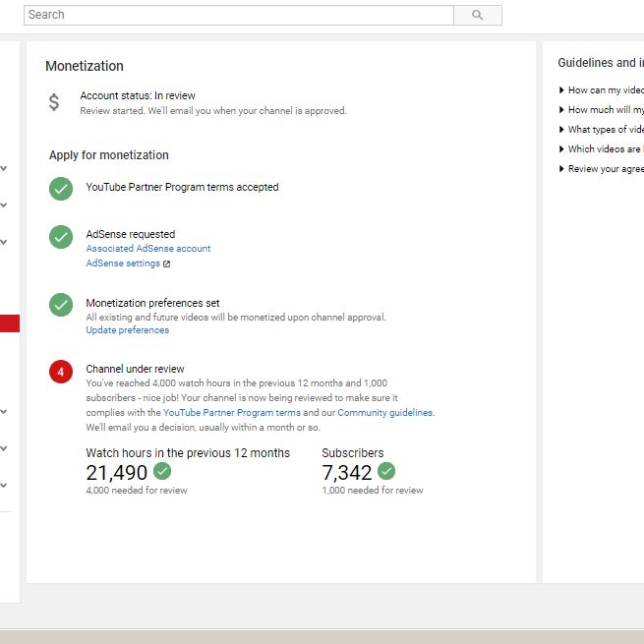
Task: Click the 'Apply for monetization' heading
Action: (x=109, y=155)
